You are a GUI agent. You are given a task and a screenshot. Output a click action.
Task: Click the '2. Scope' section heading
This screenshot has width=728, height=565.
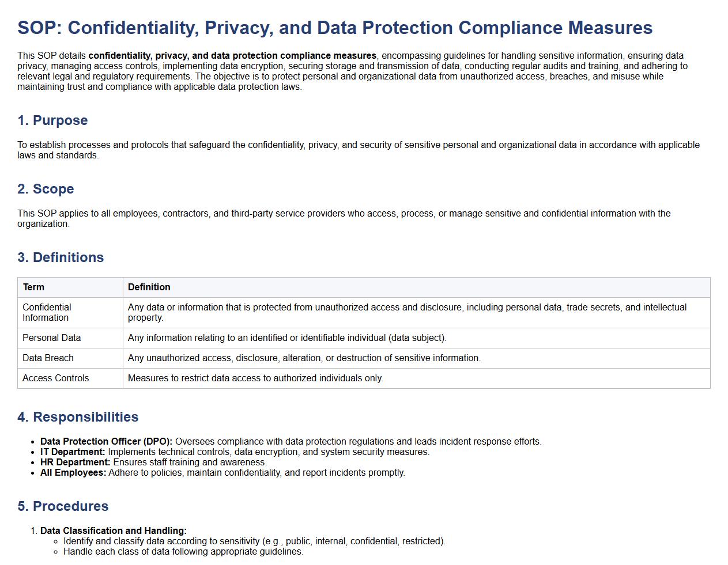pos(46,189)
